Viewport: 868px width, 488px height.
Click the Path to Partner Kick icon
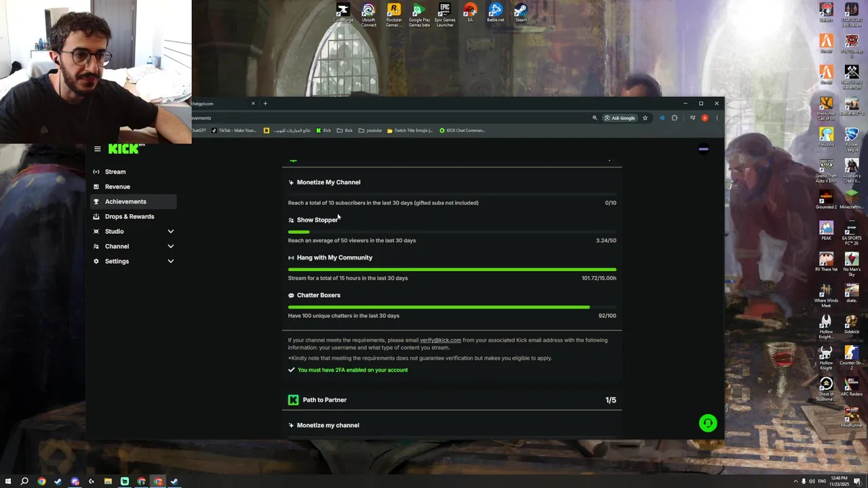[293, 400]
